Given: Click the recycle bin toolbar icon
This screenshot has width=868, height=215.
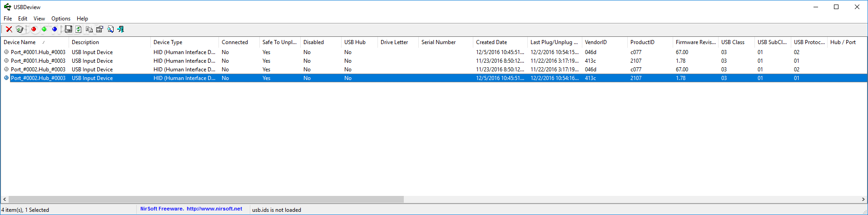Looking at the screenshot, I should (x=20, y=29).
